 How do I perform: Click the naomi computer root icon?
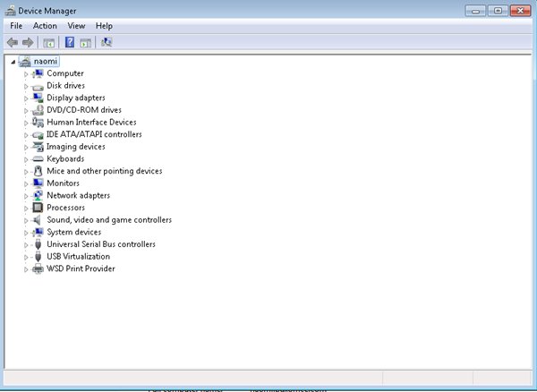[x=25, y=62]
